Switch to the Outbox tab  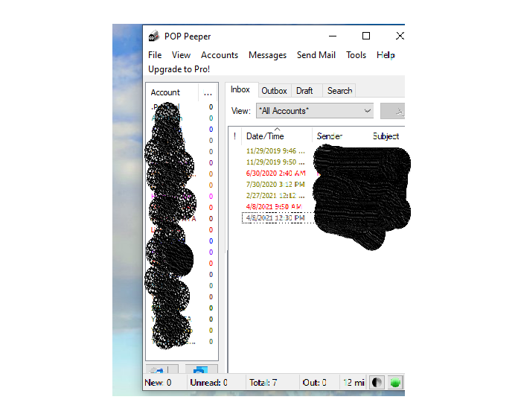pos(274,91)
